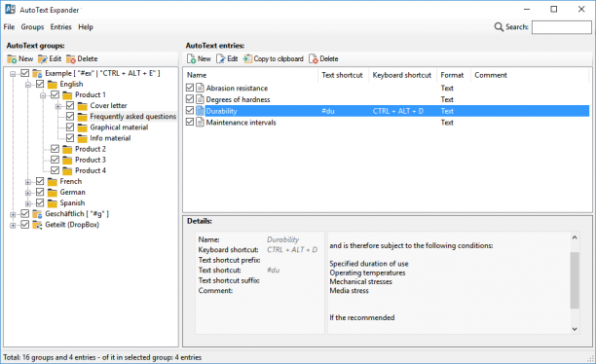Click the #du text shortcut cell
Viewport: 596px width, 364px height.
pos(328,111)
